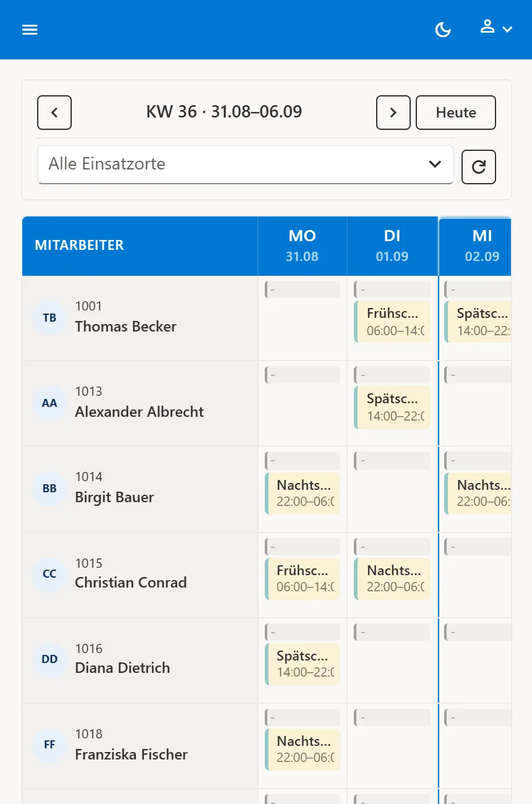Select employee name Franziska Fischer
The height and width of the screenshot is (804, 532).
pos(131,755)
